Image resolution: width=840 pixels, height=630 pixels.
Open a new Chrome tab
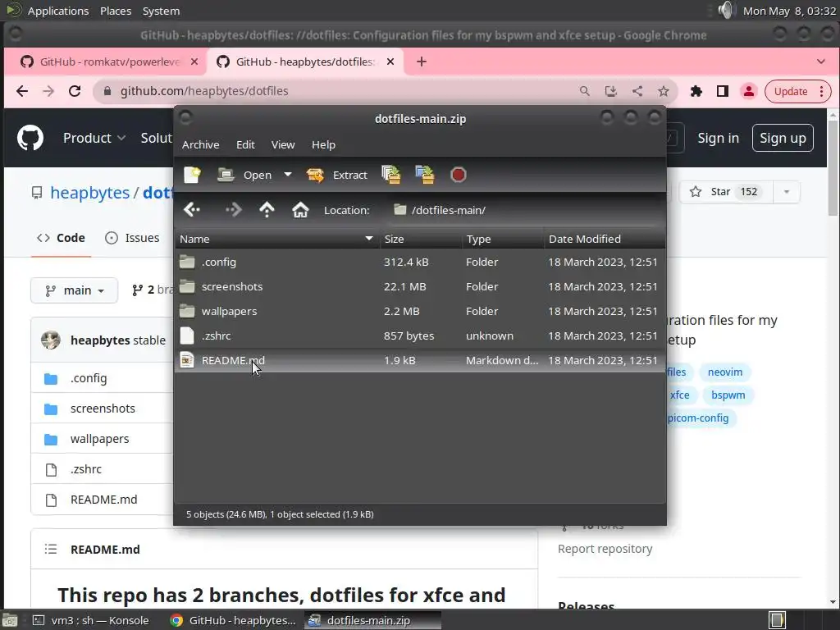click(x=422, y=62)
